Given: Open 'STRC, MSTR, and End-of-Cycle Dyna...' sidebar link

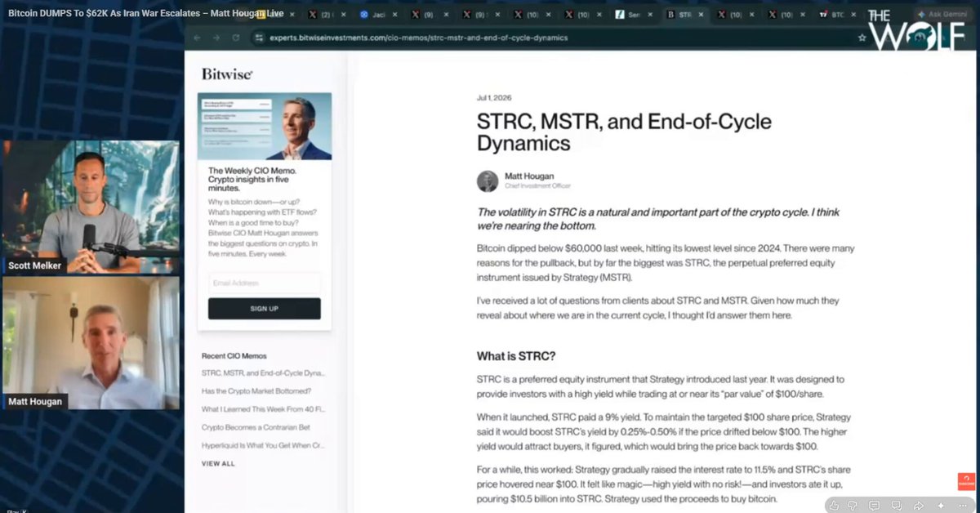Looking at the screenshot, I should [x=263, y=373].
